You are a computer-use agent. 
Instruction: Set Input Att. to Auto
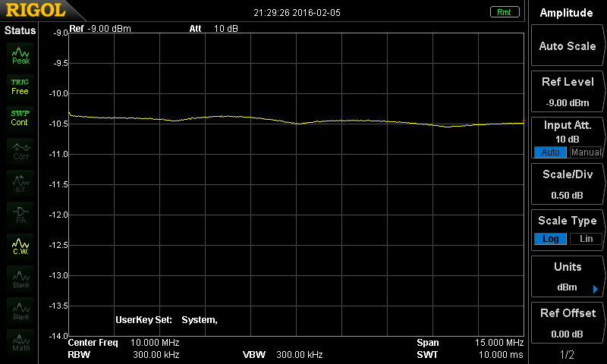(550, 152)
